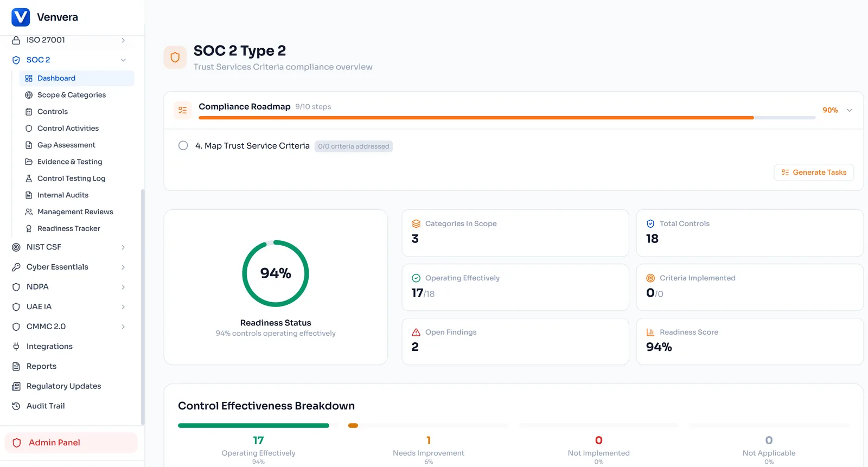
Task: Go to Control Activities
Action: point(76,129)
